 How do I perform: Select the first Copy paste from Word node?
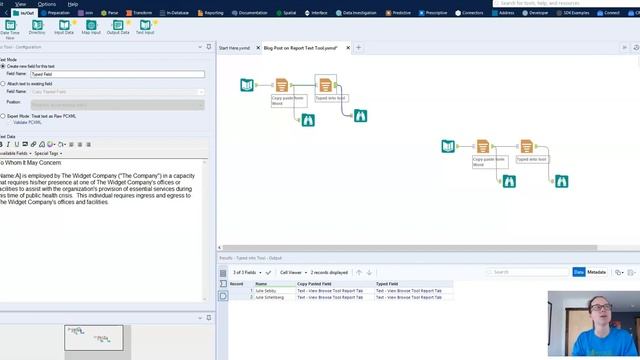282,85
